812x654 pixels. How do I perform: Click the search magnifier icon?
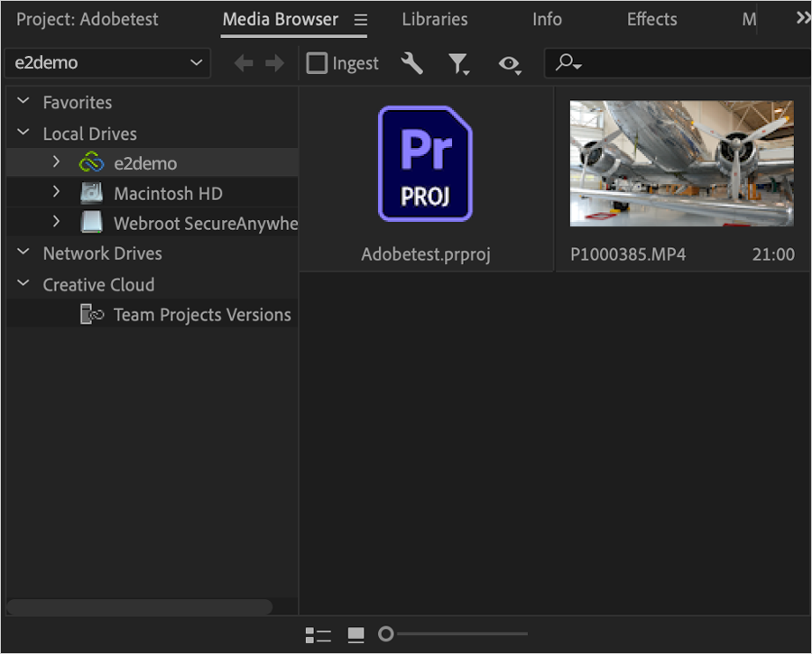[x=568, y=62]
